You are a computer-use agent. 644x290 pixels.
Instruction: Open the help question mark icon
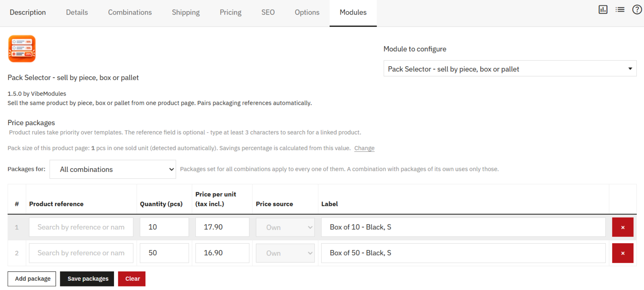click(x=637, y=10)
